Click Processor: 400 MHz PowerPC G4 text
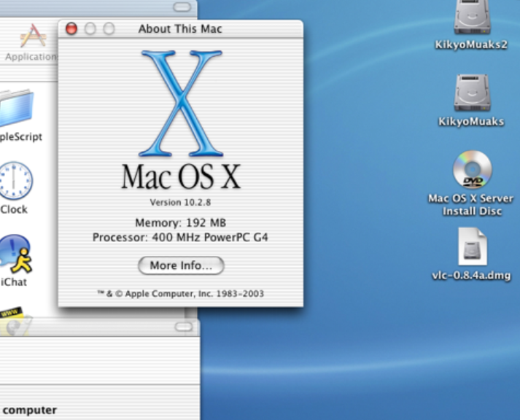 pos(180,238)
